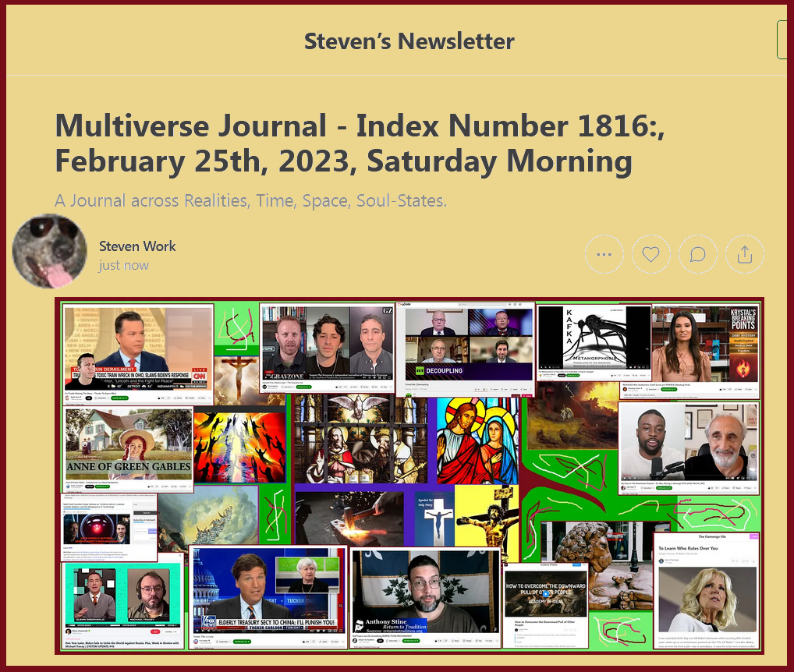
Task: Open Steven Work's dog avatar
Action: (x=49, y=252)
